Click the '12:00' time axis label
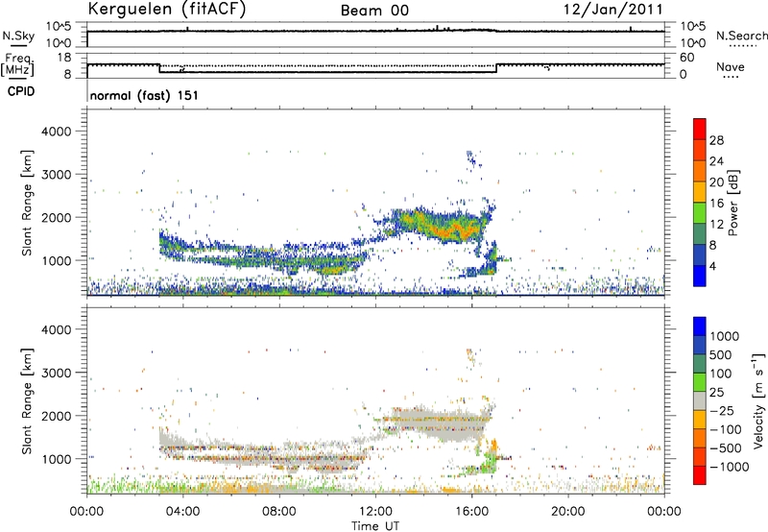Screen dimensions: 768x532 [375, 512]
